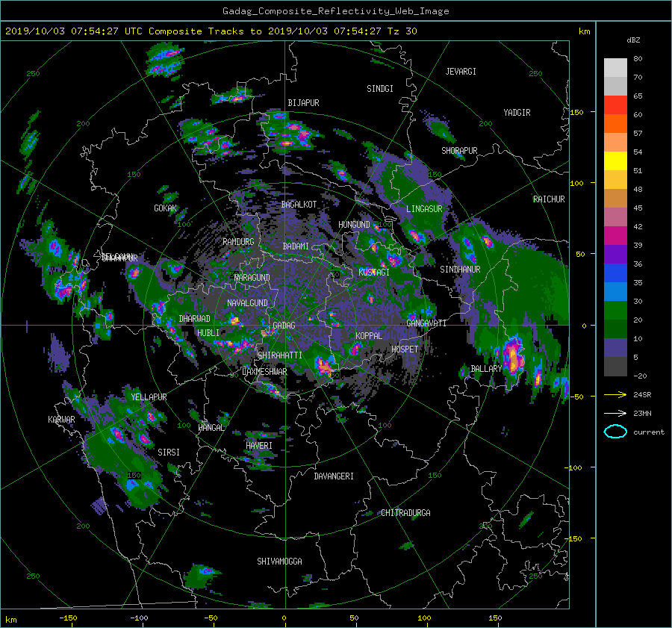Select the blue 36 dBZ legend swatch
The image size is (672, 628).
[x=615, y=273]
